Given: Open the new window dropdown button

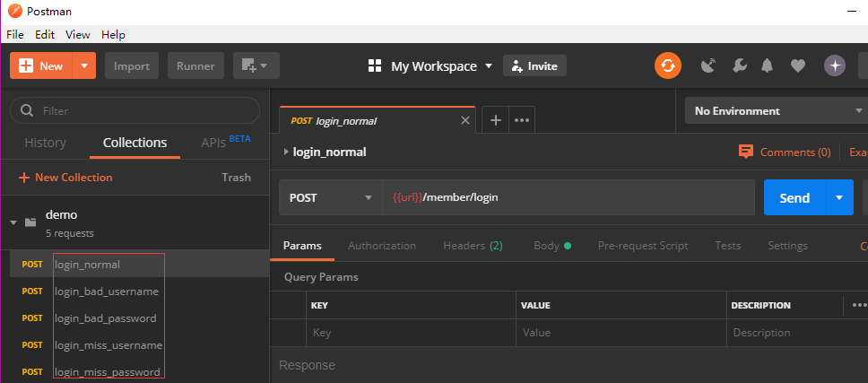Looking at the screenshot, I should coord(256,65).
